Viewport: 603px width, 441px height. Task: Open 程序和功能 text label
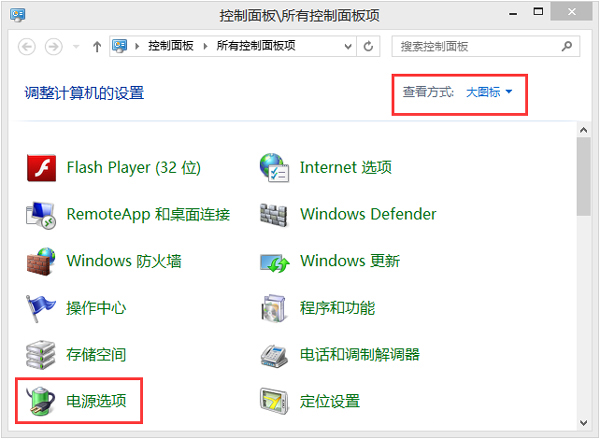[x=337, y=308]
